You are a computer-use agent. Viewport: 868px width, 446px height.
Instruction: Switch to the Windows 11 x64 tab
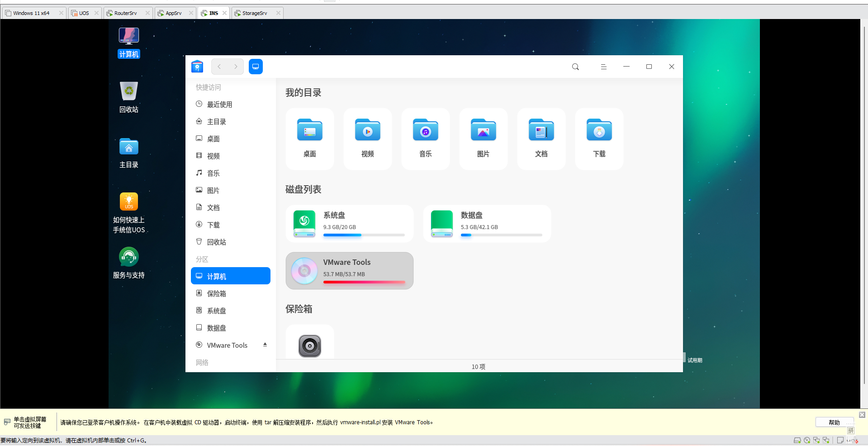pyautogui.click(x=32, y=13)
